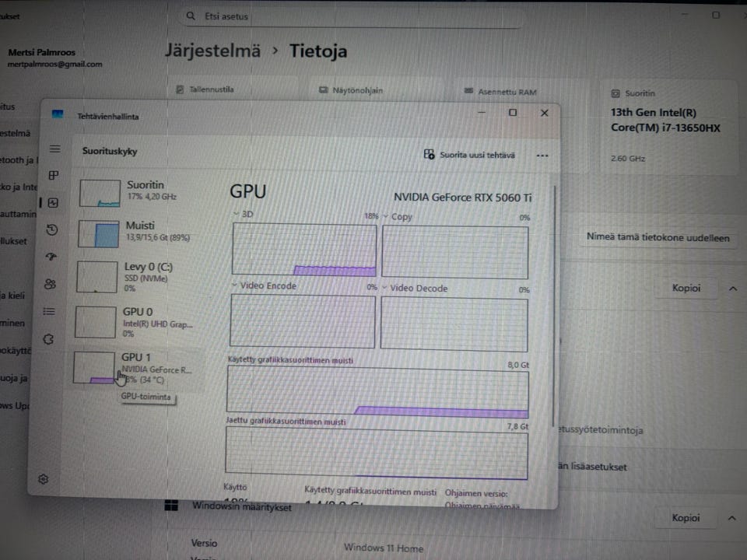Click the dedicated GPU memory usage graph
This screenshot has width=747, height=560.
(x=377, y=391)
